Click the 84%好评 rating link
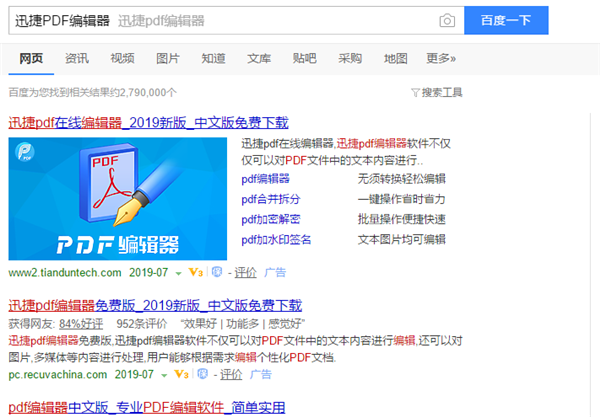Screen dimensions: 600x417 point(81,324)
